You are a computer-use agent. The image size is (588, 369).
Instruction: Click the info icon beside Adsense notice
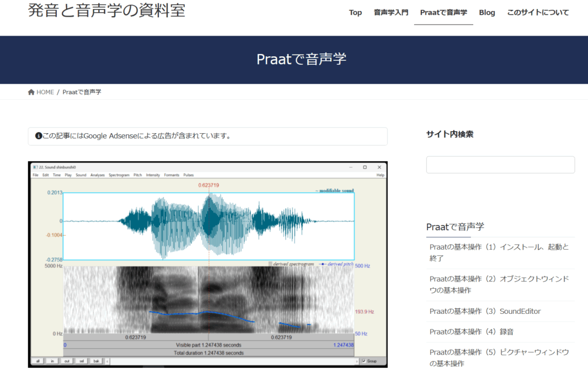[x=38, y=136]
